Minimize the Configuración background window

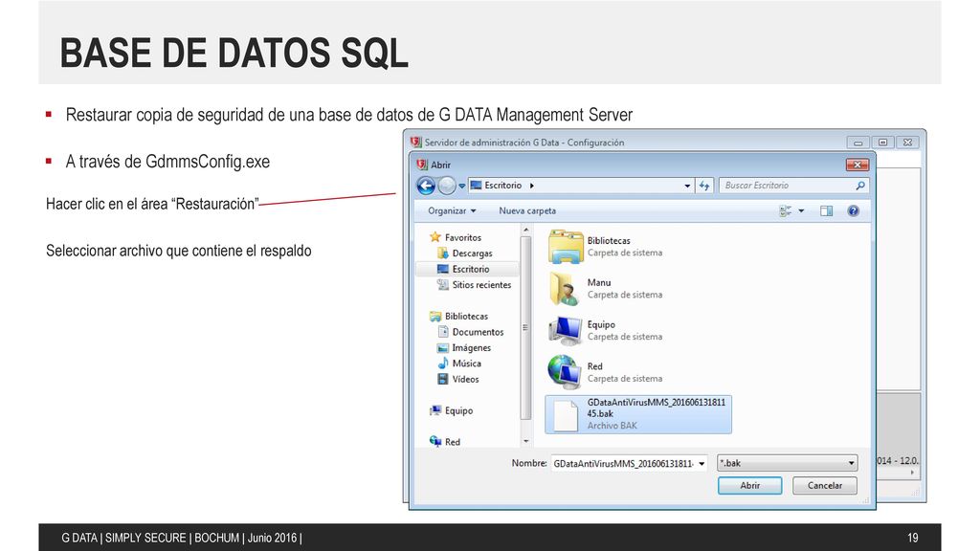click(x=857, y=143)
